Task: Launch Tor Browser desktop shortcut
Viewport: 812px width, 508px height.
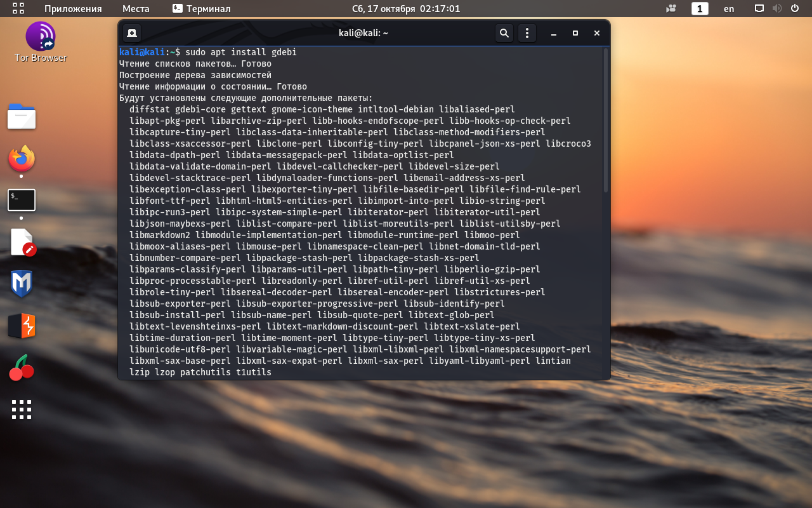Action: (x=41, y=43)
